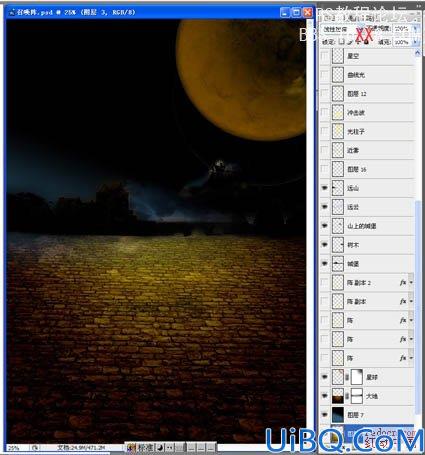
Task: Open the fill slider arrow
Action: tap(415, 42)
